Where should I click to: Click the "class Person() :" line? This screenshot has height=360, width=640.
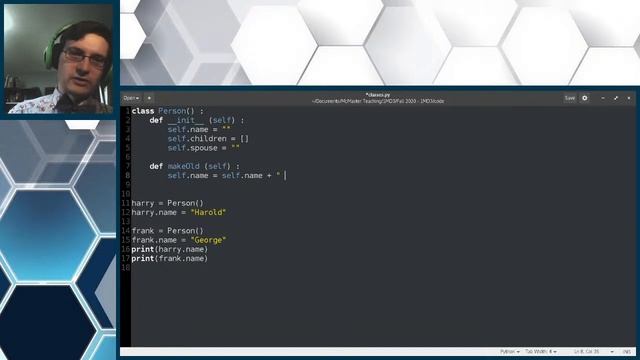point(167,111)
